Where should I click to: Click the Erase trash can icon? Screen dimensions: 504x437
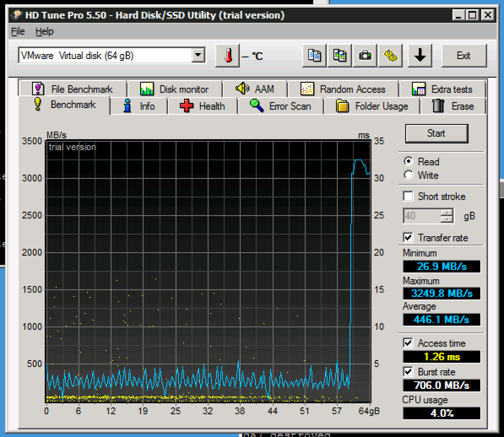438,105
